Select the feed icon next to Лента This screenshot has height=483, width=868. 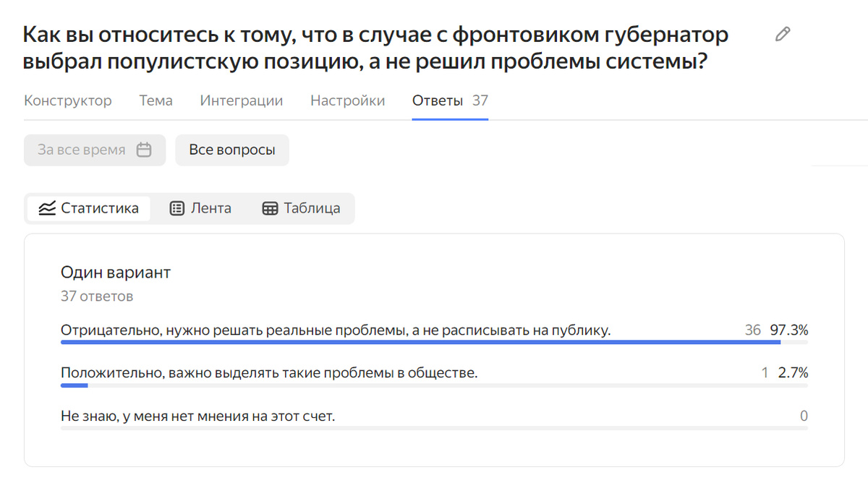[x=177, y=208]
